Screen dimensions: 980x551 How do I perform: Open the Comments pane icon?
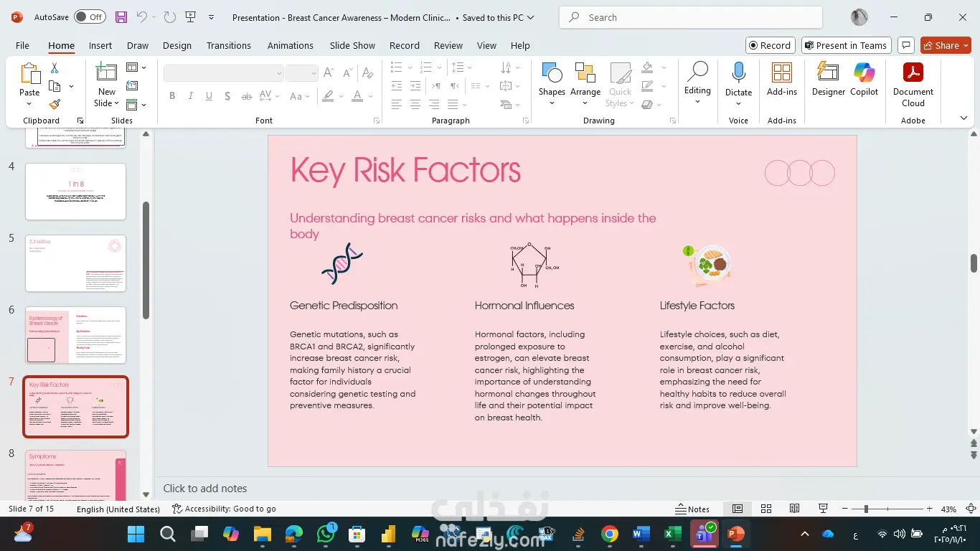point(905,45)
